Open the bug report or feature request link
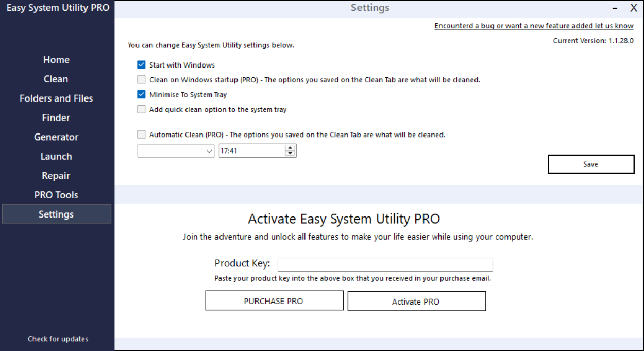 534,26
